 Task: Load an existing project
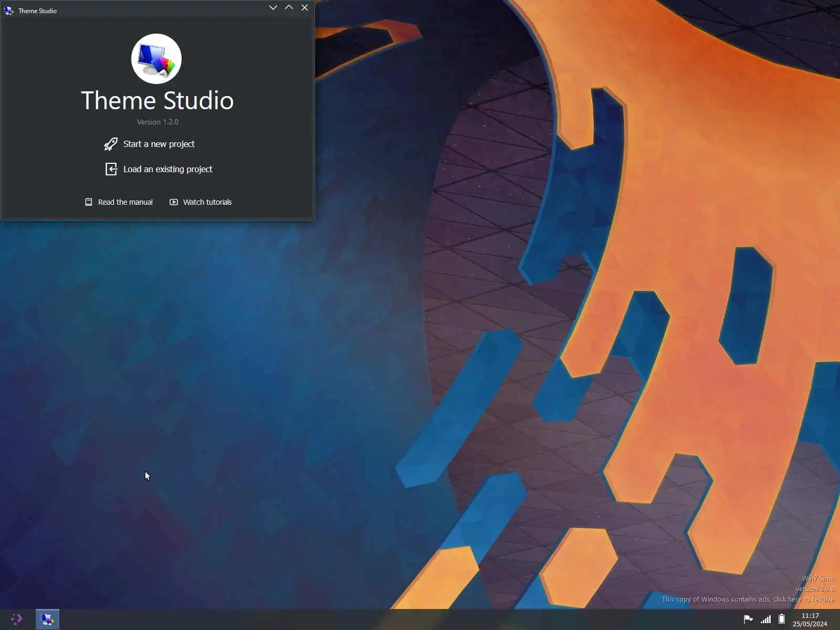coord(167,169)
